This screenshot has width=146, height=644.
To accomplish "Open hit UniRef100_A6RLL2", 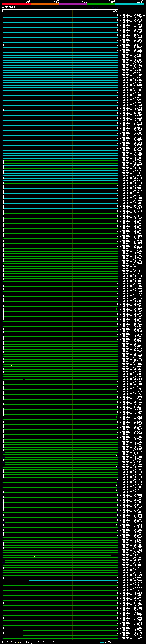I will [x=131, y=72].
